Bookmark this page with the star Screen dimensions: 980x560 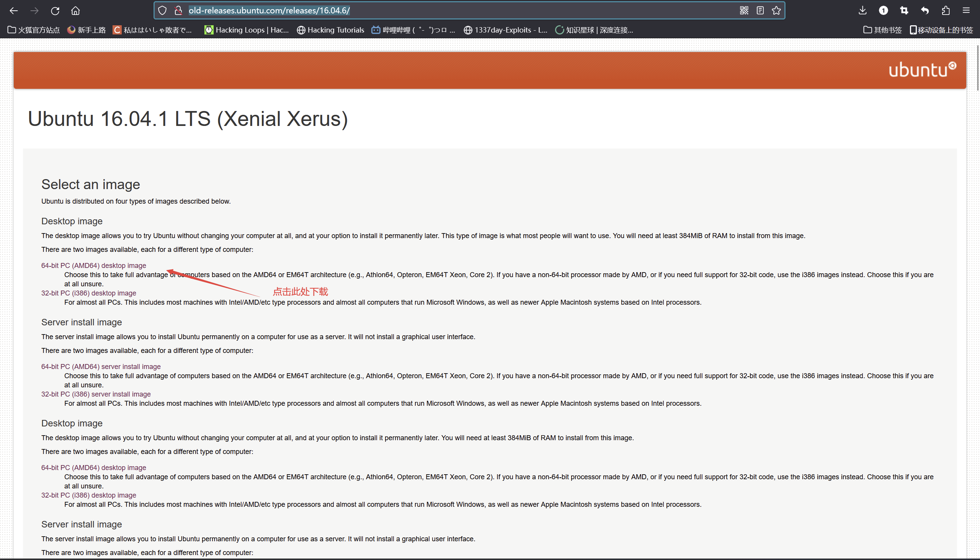point(776,10)
